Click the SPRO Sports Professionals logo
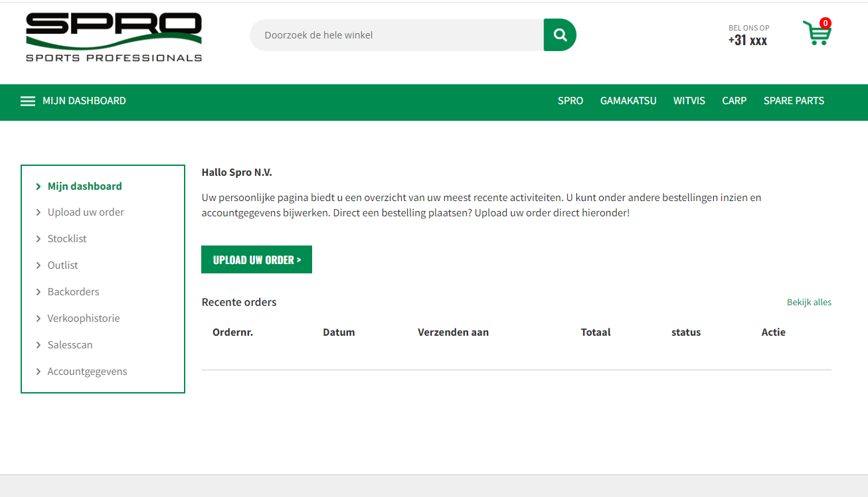Screen dimensions: 868x497 click(x=114, y=37)
